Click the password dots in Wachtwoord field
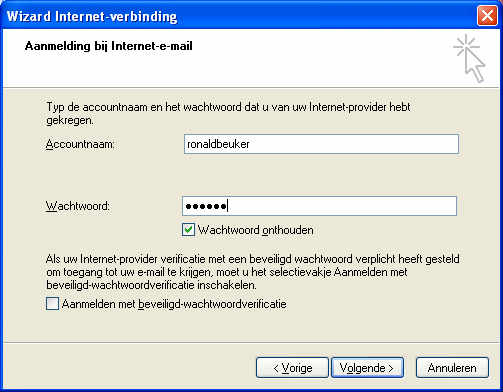This screenshot has height=392, width=503. tap(206, 206)
